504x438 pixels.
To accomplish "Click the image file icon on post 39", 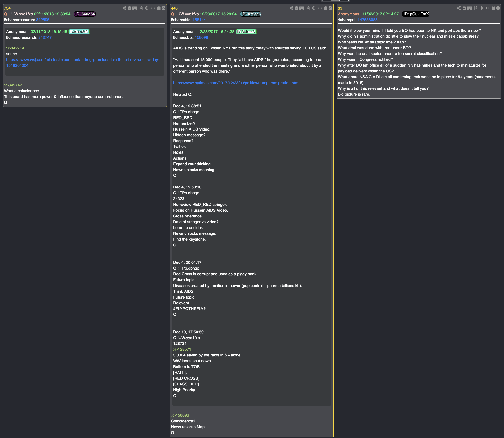I will click(x=476, y=8).
